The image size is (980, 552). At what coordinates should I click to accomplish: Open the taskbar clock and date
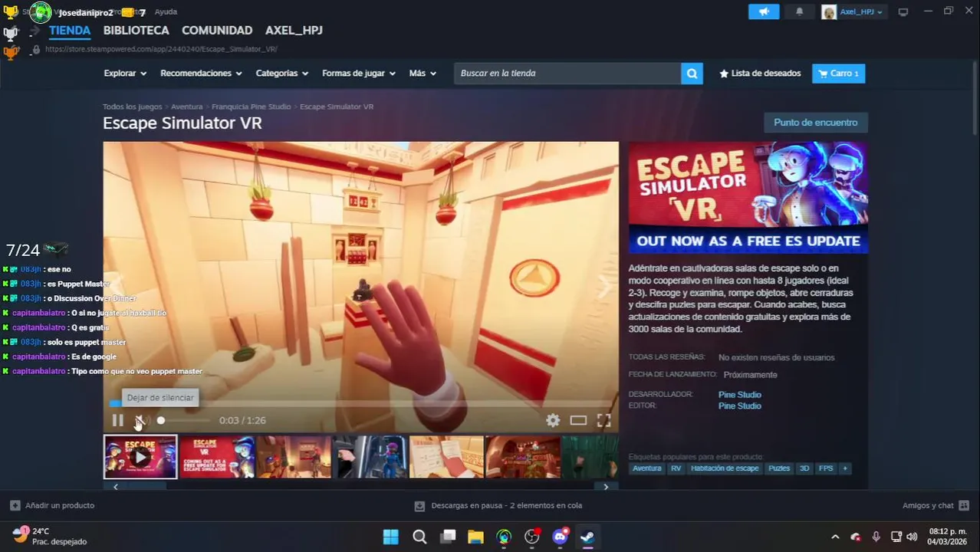click(x=948, y=537)
